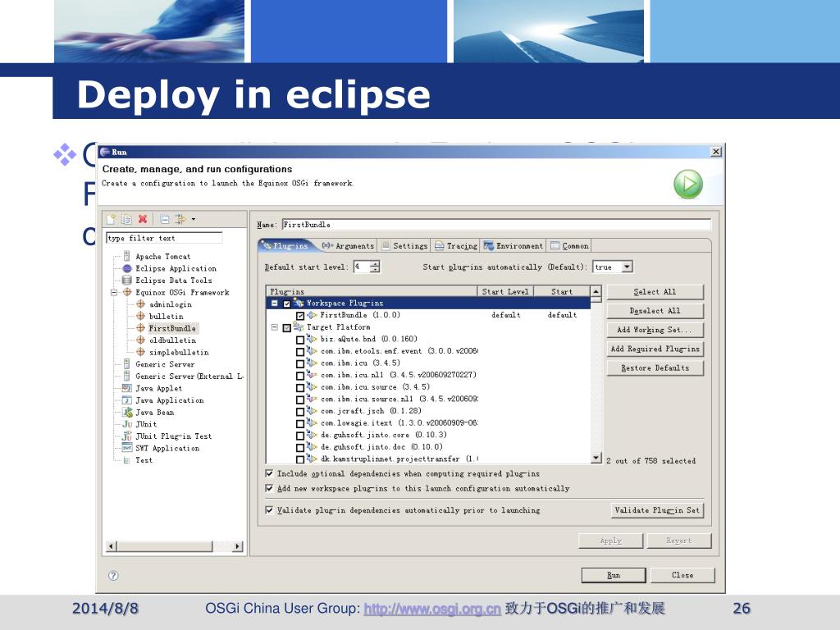Open the filter dropdown arrow in toolbar
Viewport: 840px width, 630px height.
click(x=194, y=219)
